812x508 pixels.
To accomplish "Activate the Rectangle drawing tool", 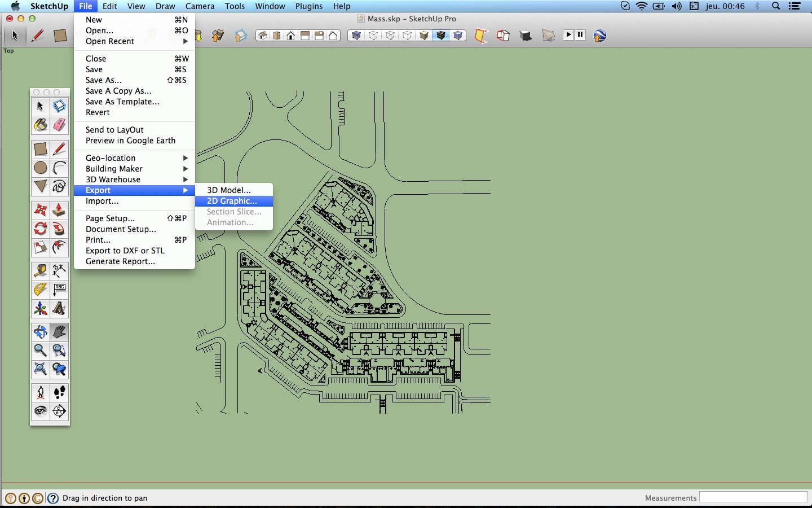I will [40, 149].
